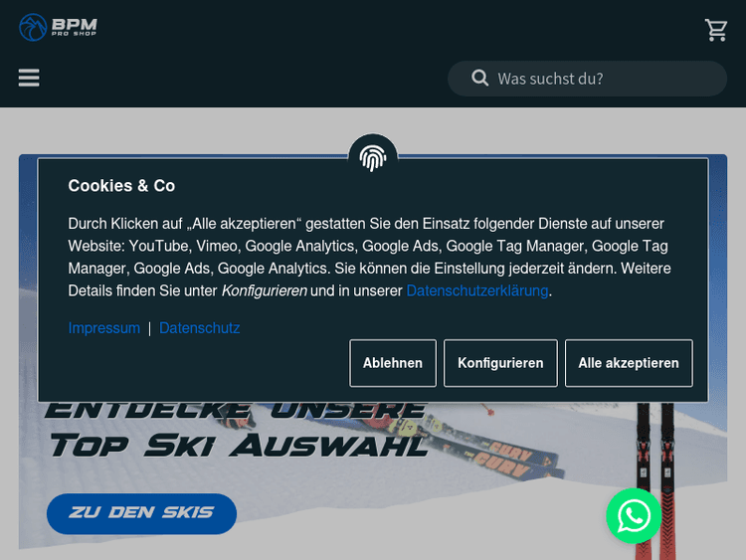This screenshot has width=746, height=560.
Task: Open WhatsApp chat bubble
Action: pyautogui.click(x=634, y=515)
